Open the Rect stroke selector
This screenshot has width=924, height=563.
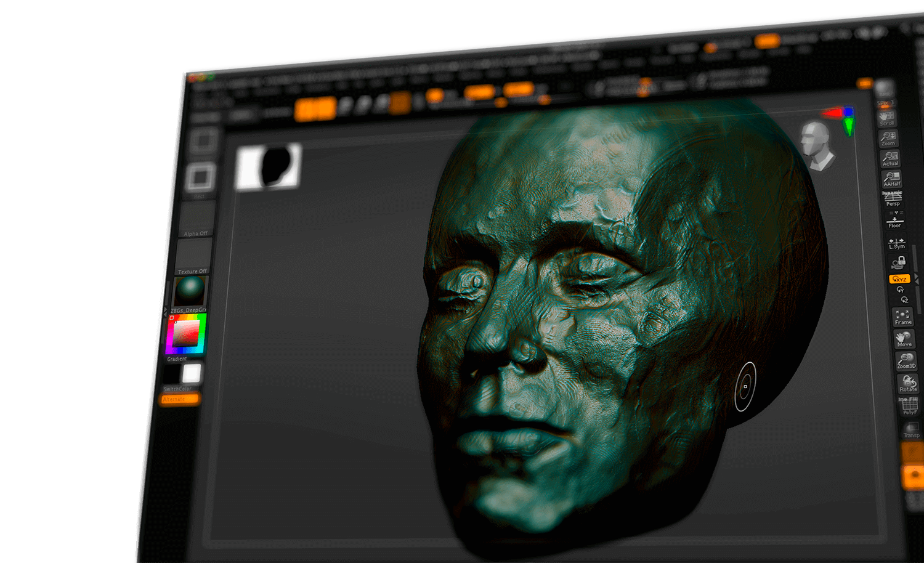tap(200, 179)
